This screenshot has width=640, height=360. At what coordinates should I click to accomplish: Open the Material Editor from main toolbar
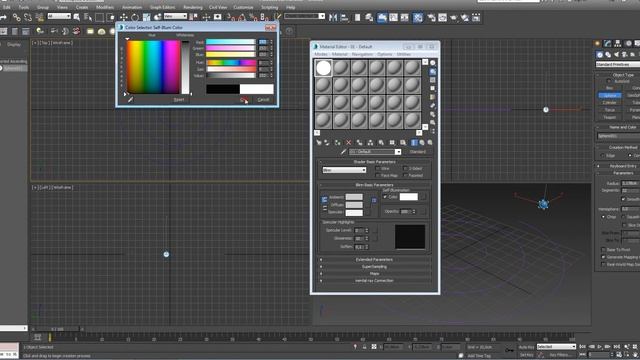click(418, 17)
